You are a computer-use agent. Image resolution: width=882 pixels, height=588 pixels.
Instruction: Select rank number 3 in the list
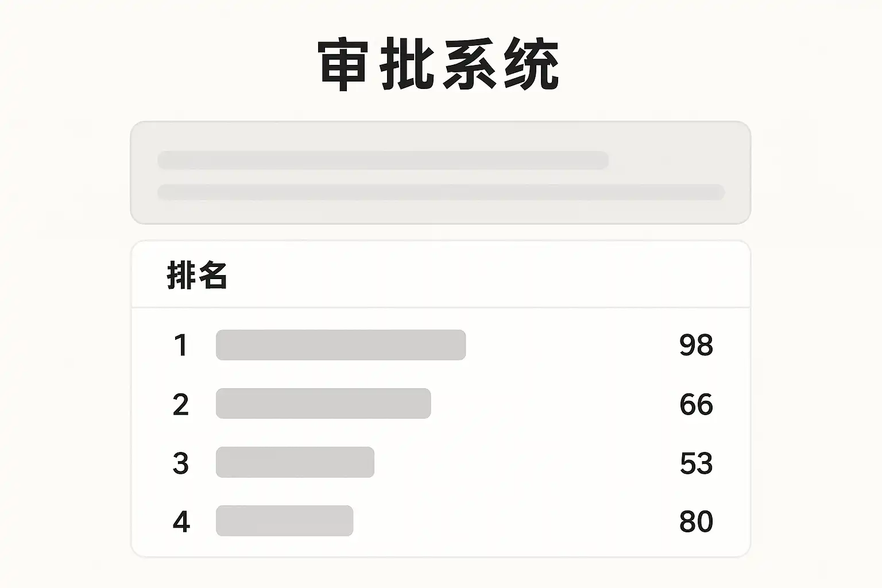point(181,463)
